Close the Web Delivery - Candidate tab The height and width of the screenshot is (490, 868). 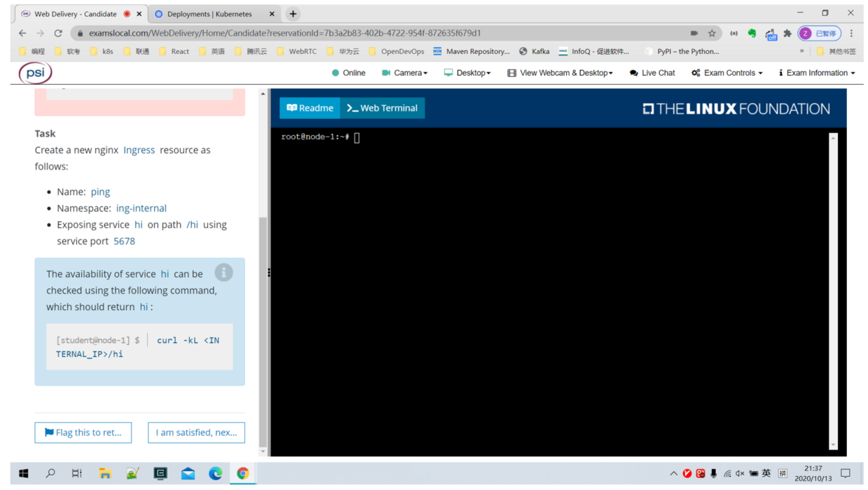click(x=139, y=13)
